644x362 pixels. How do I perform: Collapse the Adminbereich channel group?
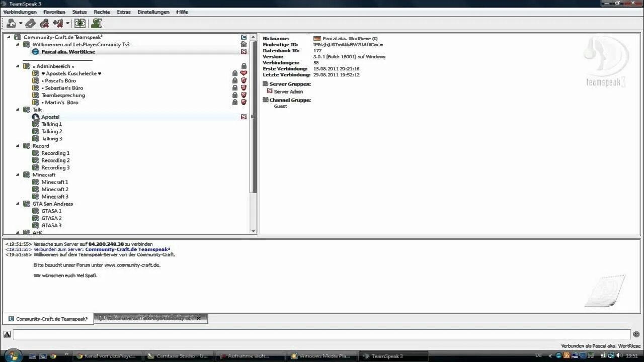18,66
